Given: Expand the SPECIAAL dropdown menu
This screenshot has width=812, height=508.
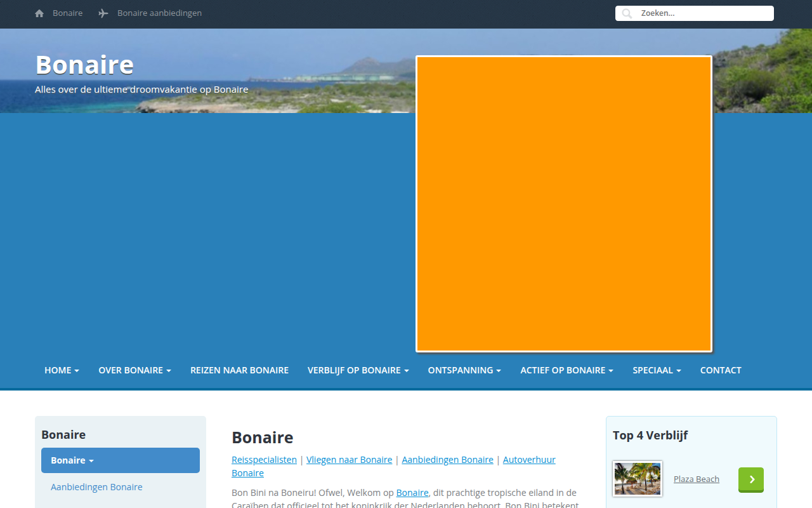Looking at the screenshot, I should [x=657, y=370].
